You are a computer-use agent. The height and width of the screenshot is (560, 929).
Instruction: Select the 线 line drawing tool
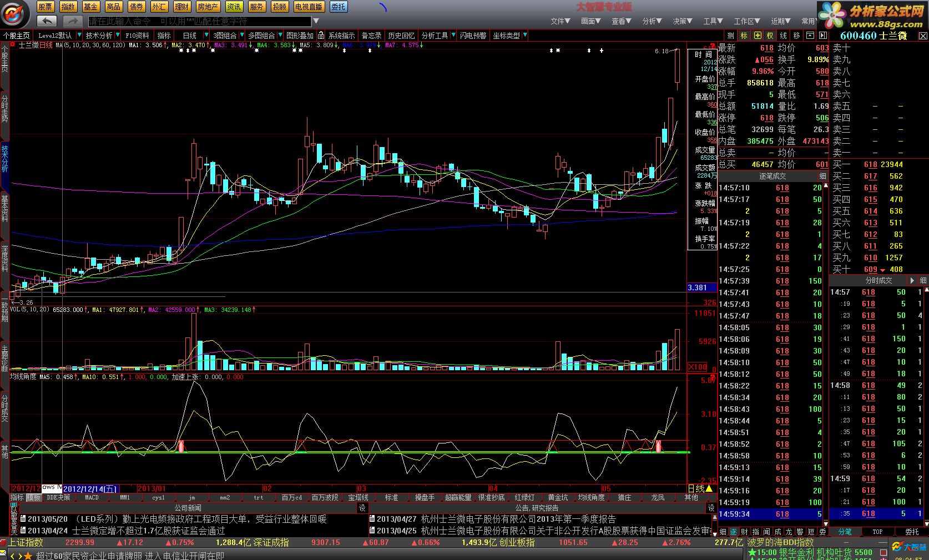click(783, 36)
